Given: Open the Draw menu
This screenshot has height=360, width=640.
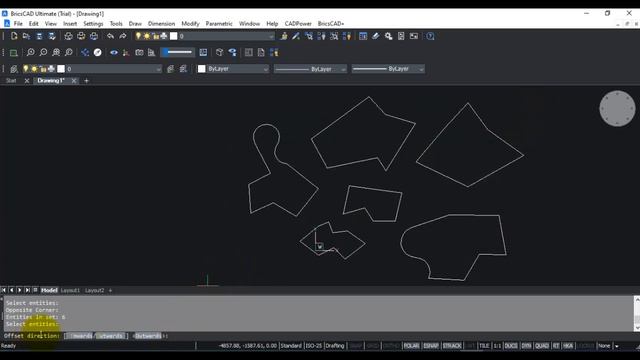Looking at the screenshot, I should click(x=135, y=24).
